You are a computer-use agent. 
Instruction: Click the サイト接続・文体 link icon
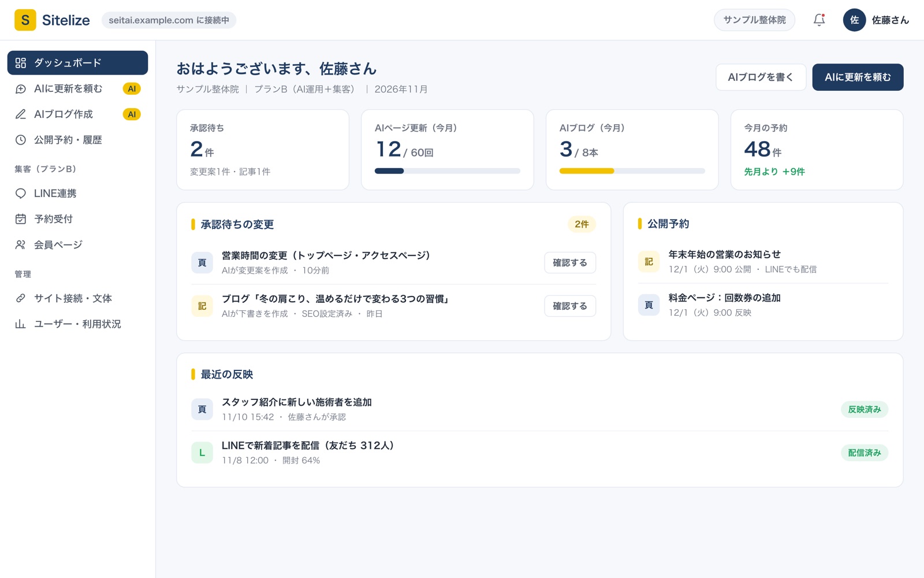21,298
